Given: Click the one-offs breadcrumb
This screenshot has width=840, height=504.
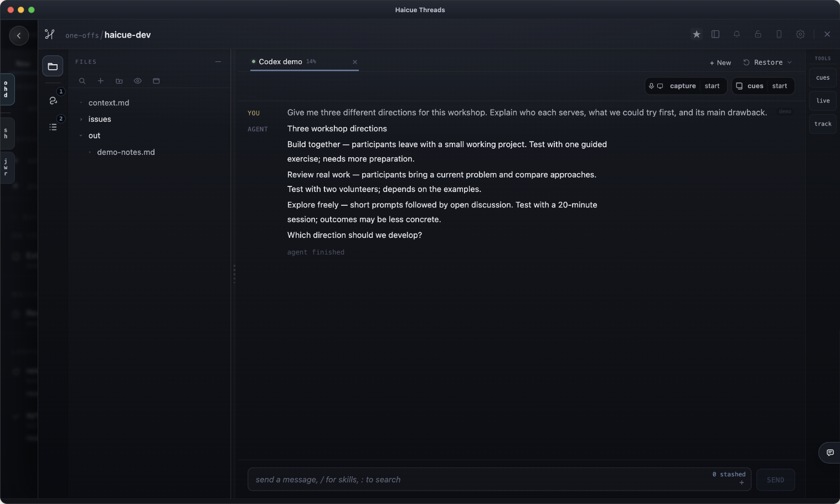Looking at the screenshot, I should point(82,35).
